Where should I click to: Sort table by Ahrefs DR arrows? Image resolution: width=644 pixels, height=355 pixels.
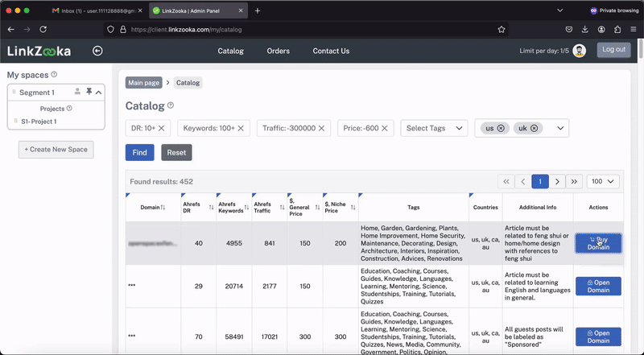pyautogui.click(x=211, y=208)
